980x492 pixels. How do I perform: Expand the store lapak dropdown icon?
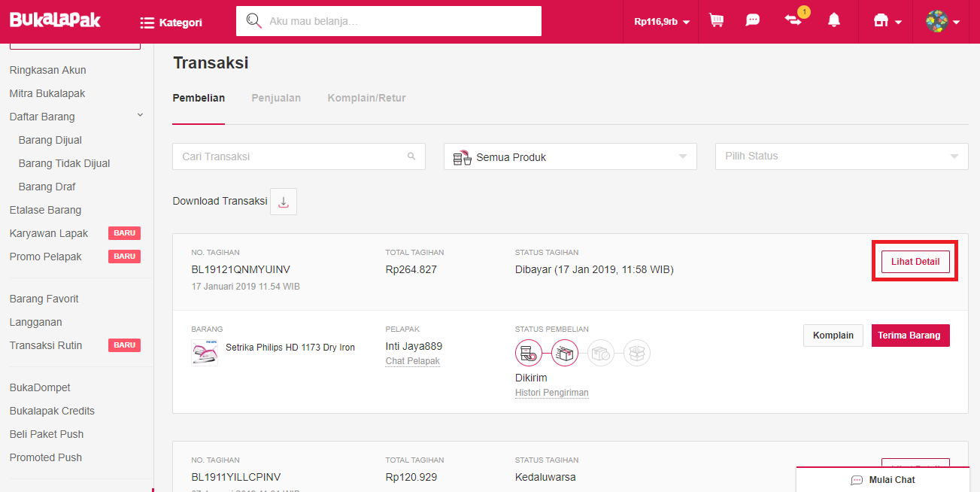coord(887,22)
